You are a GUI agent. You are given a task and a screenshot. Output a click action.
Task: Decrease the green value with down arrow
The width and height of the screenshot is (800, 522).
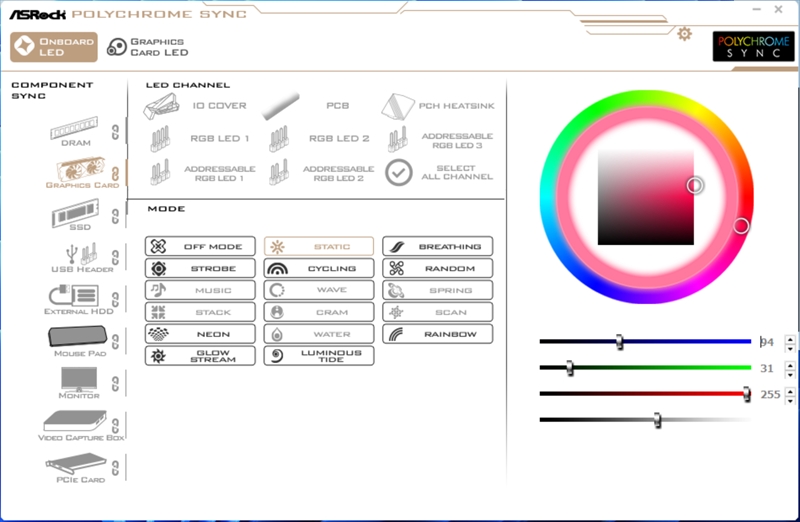(x=790, y=375)
